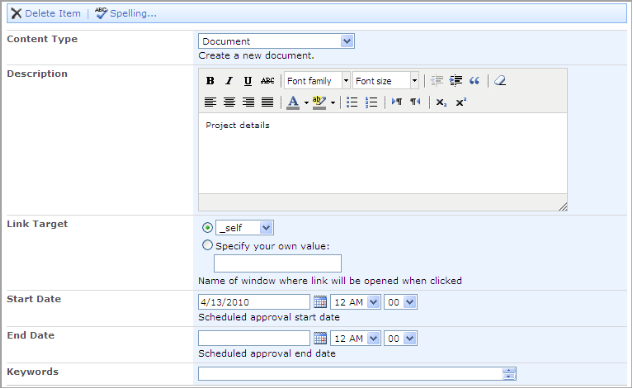The image size is (633, 389).
Task: Apply subscript formatting
Action: (x=441, y=102)
